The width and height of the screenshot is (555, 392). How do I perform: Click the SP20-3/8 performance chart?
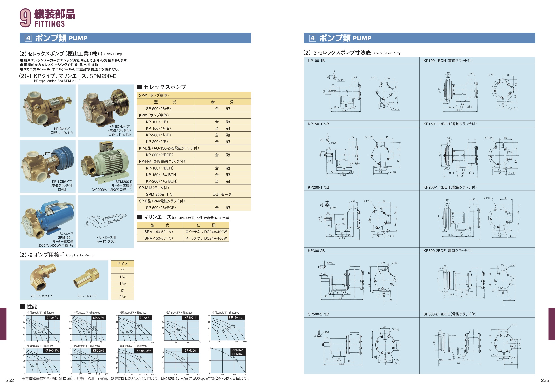coord(43,328)
